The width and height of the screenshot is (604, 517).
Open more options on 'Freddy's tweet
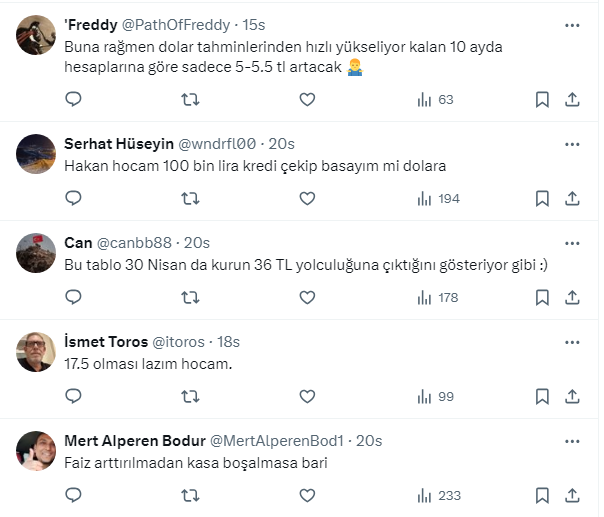[572, 24]
